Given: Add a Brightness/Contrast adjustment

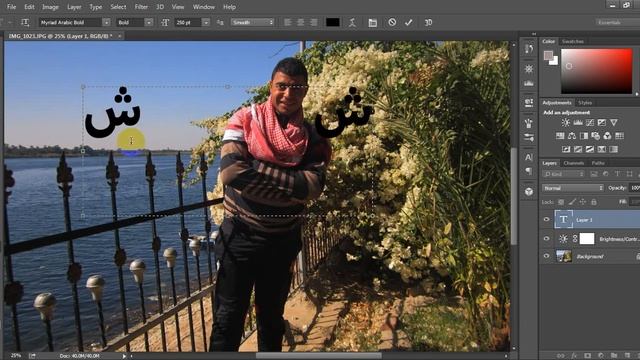Looking at the screenshot, I should [565, 122].
